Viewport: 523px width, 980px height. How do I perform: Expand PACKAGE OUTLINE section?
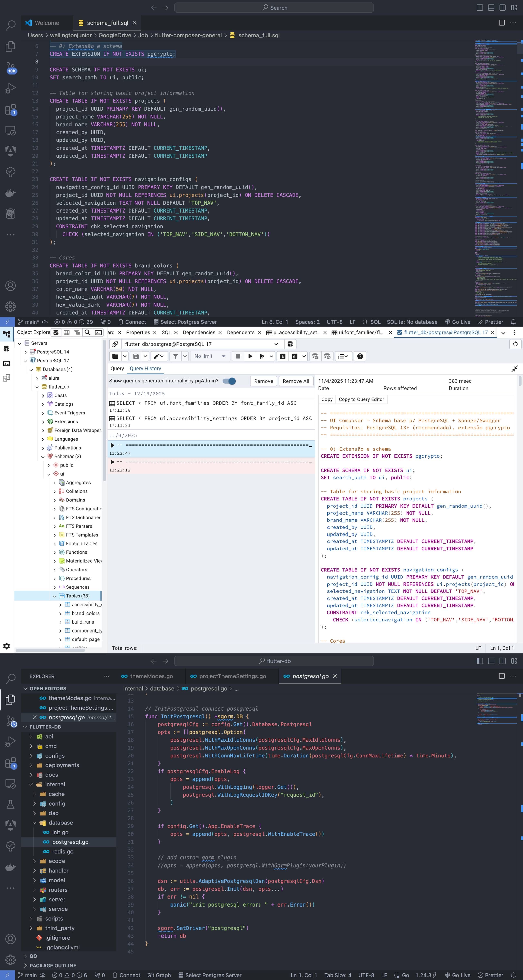[26, 966]
